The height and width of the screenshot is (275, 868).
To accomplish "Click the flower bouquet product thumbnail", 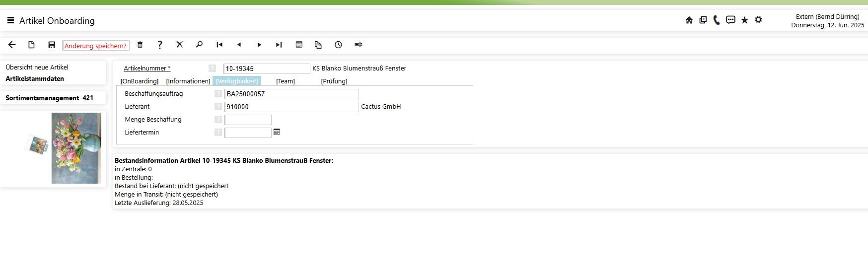I will click(75, 148).
